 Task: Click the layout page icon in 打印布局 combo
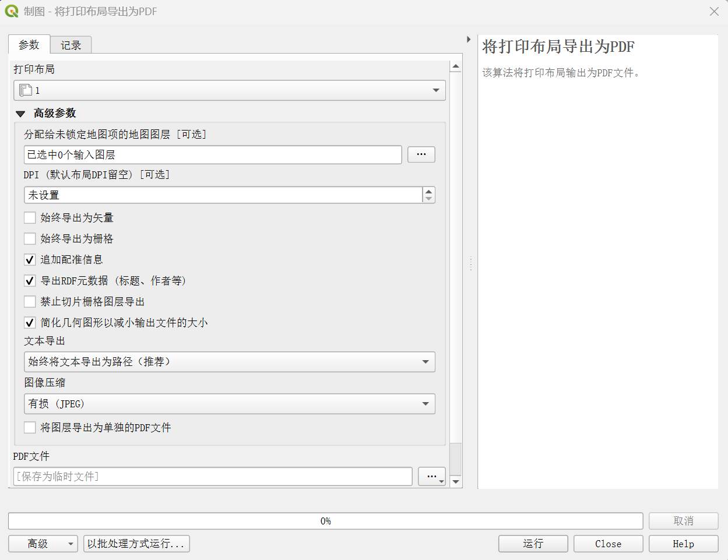pos(25,90)
